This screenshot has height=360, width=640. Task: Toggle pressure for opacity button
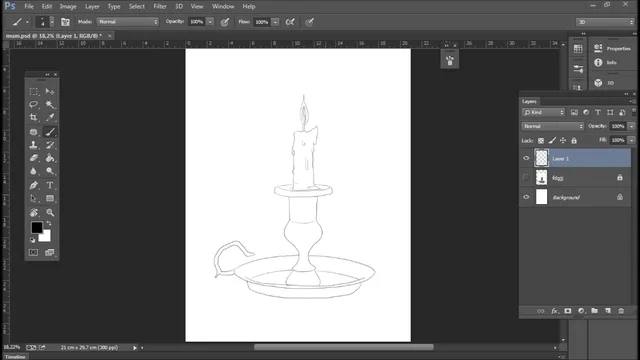(225, 22)
